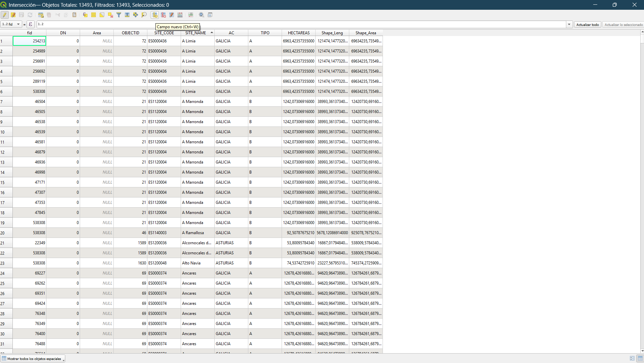
Task: Click the HECTAREAS column header
Action: click(298, 33)
